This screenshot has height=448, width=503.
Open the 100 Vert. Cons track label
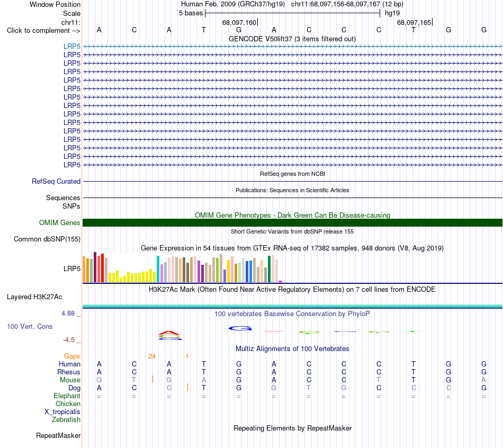point(30,326)
